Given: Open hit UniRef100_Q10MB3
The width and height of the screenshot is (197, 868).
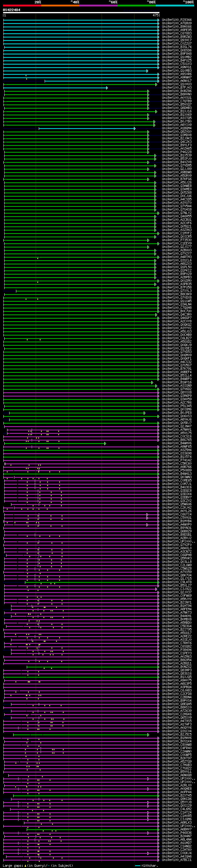Looking at the screenshot, I should [177, 71].
